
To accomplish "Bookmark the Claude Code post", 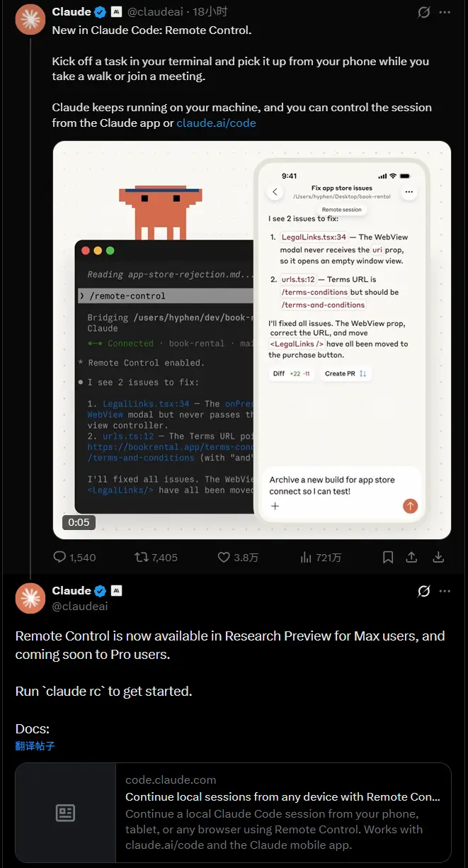I will (x=388, y=558).
